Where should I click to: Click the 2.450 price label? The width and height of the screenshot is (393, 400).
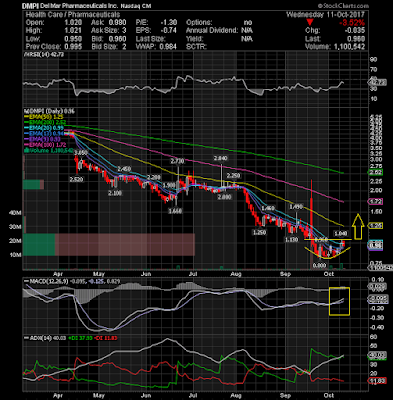[x=124, y=169]
